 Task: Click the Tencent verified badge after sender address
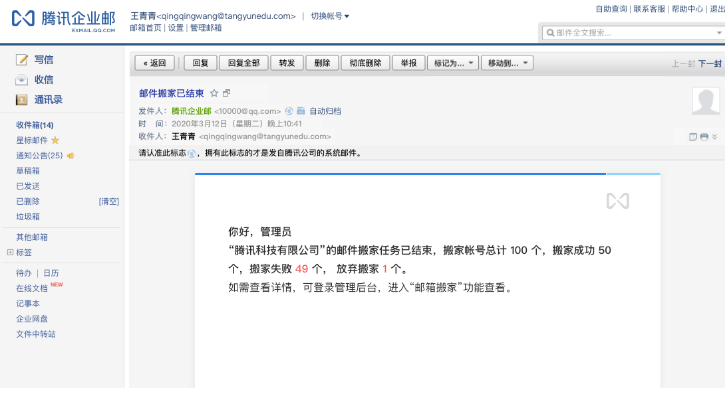289,111
